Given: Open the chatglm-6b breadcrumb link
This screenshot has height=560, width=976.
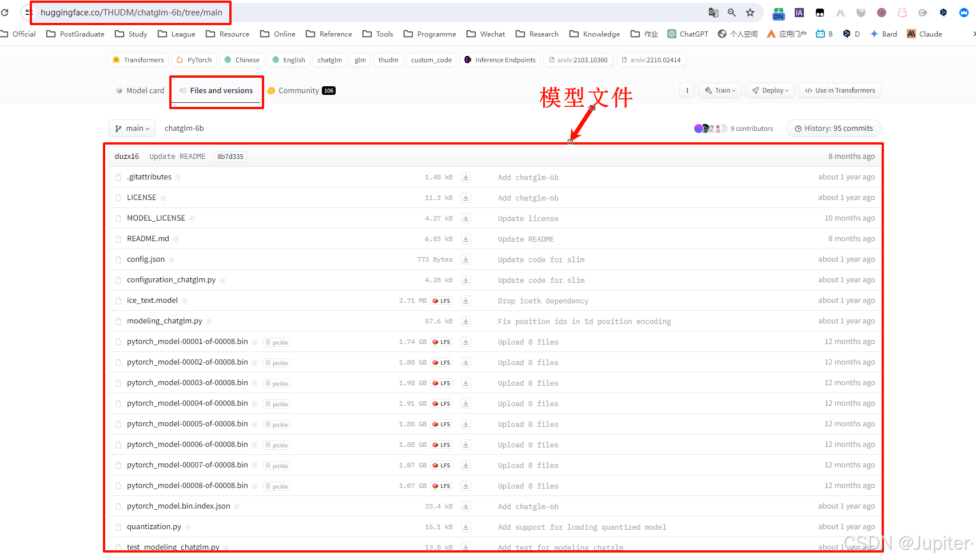Looking at the screenshot, I should pos(184,129).
